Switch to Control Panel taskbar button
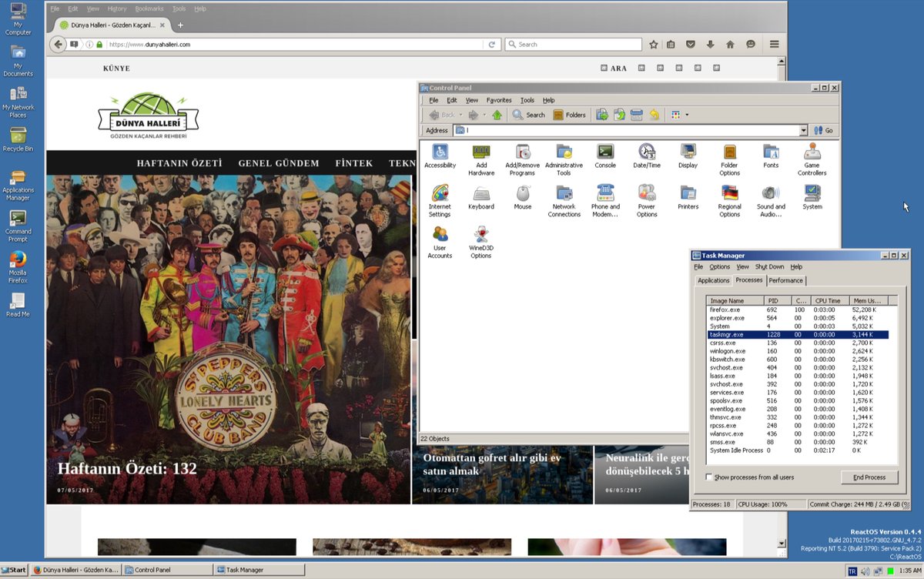This screenshot has height=579, width=924. tap(168, 571)
